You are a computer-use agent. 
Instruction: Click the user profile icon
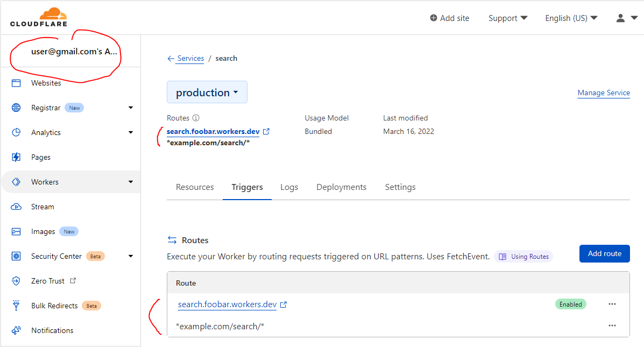click(620, 18)
